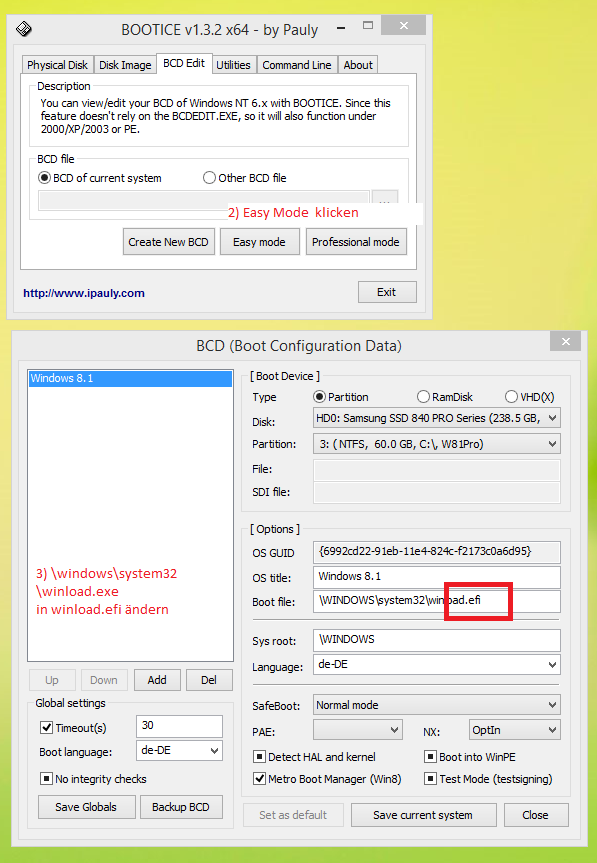Image resolution: width=597 pixels, height=863 pixels.
Task: Toggle No integrity checks checkbox
Action: coord(94,779)
